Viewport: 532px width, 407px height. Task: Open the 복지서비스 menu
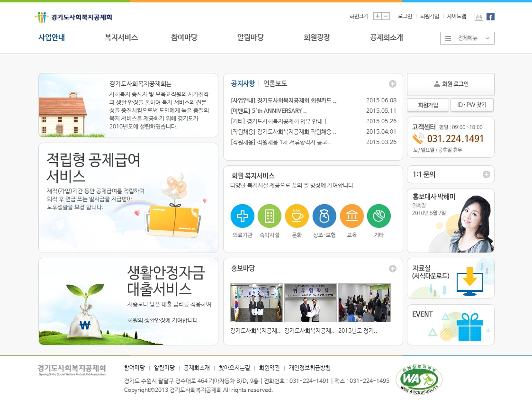click(x=121, y=37)
